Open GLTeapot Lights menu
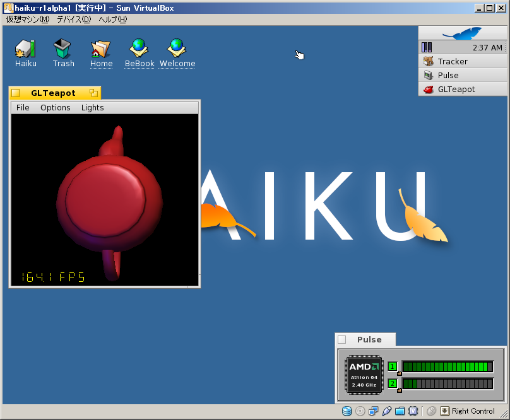 coord(92,108)
